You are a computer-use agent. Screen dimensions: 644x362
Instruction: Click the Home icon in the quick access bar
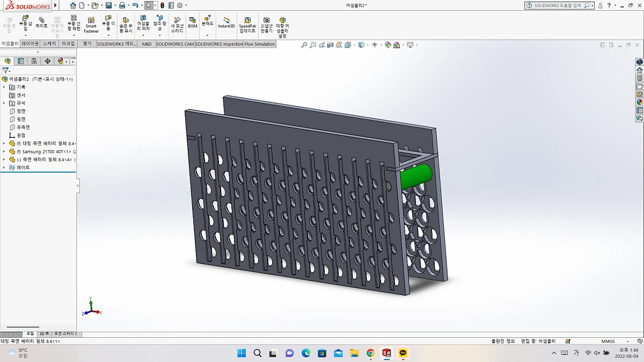point(73,5)
